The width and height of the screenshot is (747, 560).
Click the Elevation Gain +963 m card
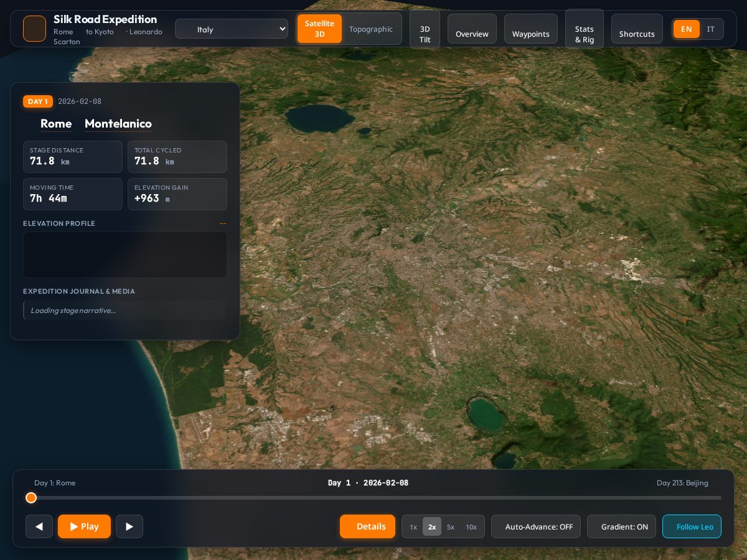(177, 194)
